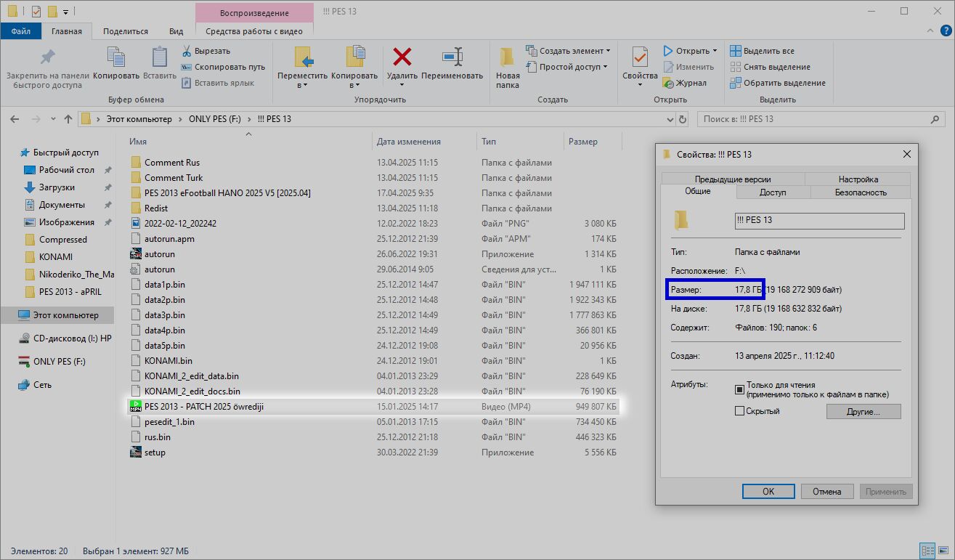Image resolution: width=955 pixels, height=560 pixels.
Task: Click the Cut (Вырезать) scissors icon
Action: [186, 51]
